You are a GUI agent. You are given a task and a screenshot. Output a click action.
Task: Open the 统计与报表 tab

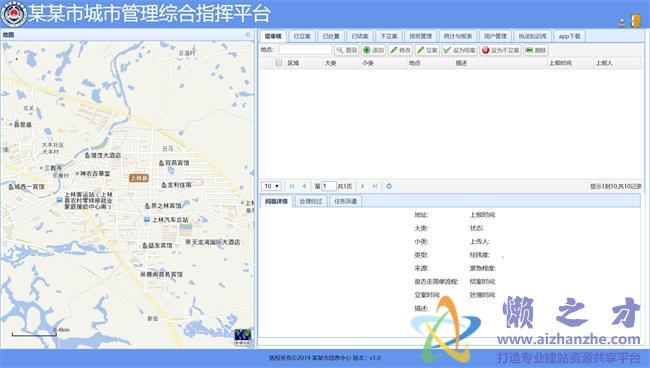[458, 36]
